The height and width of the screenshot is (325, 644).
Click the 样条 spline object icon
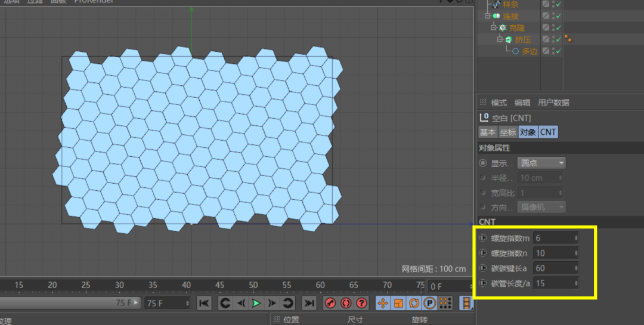coord(496,5)
